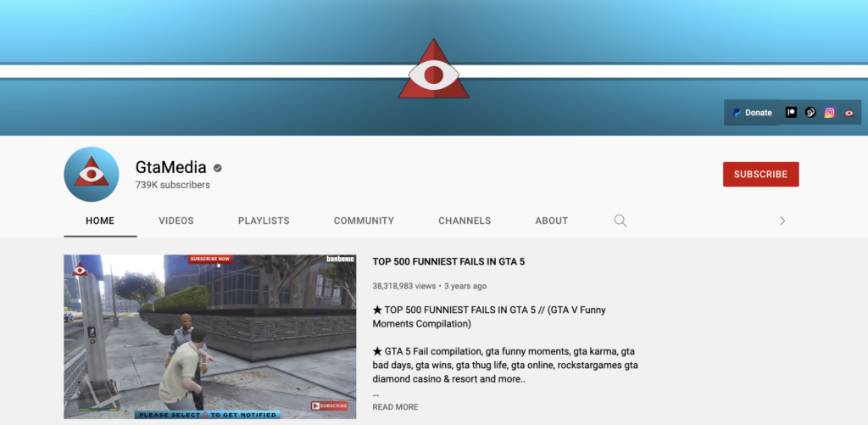Open the Patreon icon link
This screenshot has width=868, height=425.
coord(791,113)
